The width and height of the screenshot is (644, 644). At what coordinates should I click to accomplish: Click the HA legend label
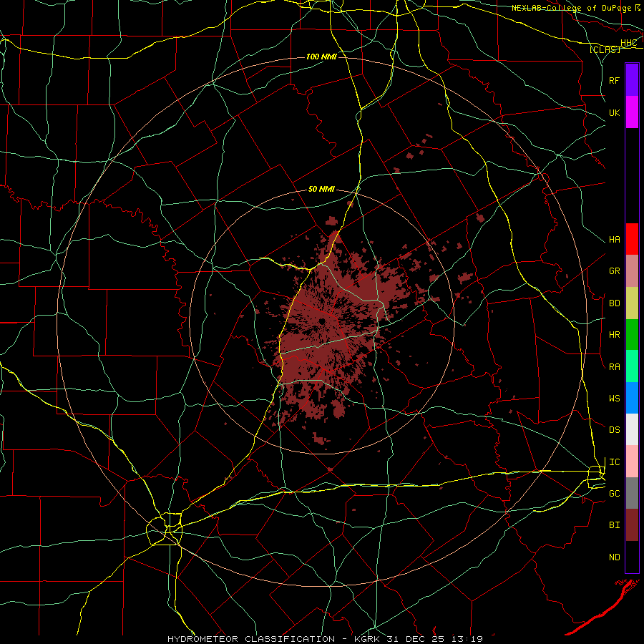coord(614,240)
